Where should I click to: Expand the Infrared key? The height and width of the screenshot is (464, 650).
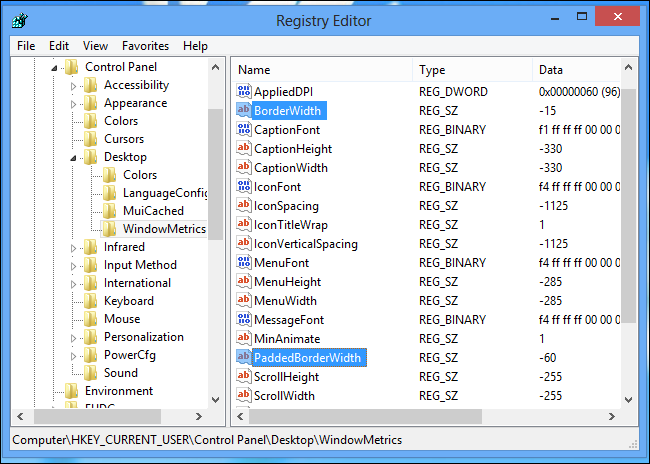73,248
